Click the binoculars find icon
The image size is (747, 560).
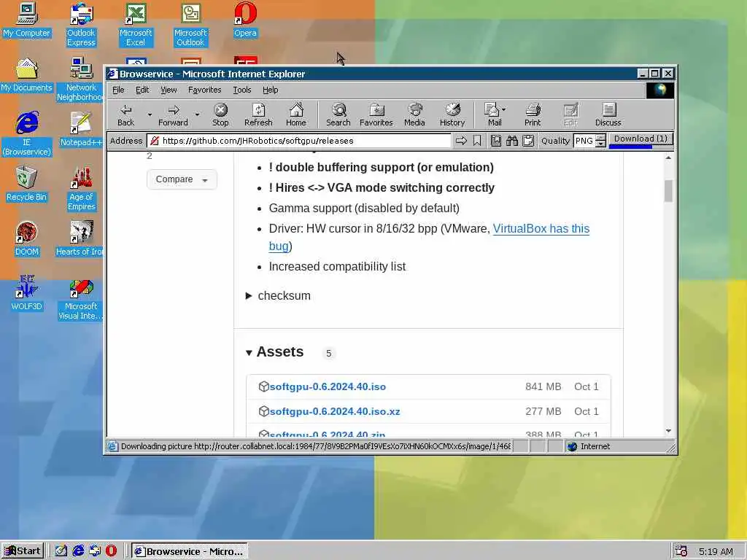click(511, 141)
